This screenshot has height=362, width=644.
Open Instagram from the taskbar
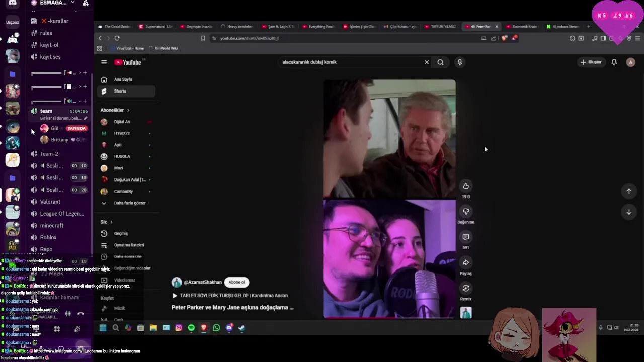click(179, 328)
